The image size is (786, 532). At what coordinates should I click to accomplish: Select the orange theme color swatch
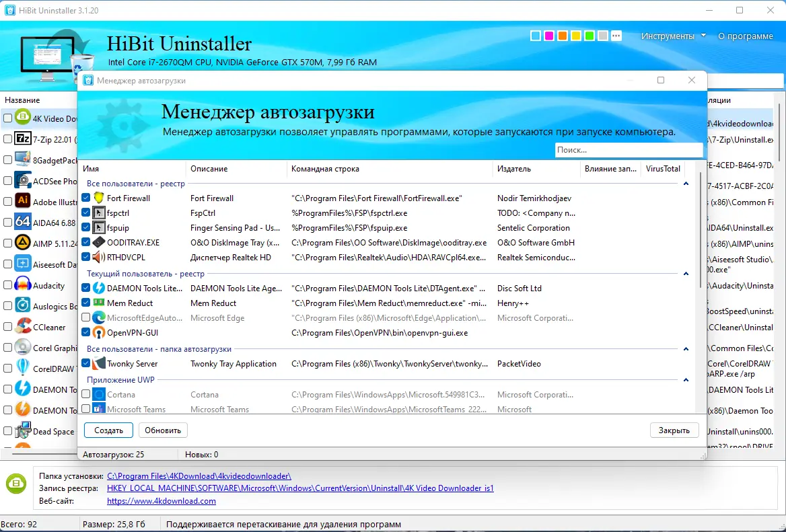[x=563, y=36]
